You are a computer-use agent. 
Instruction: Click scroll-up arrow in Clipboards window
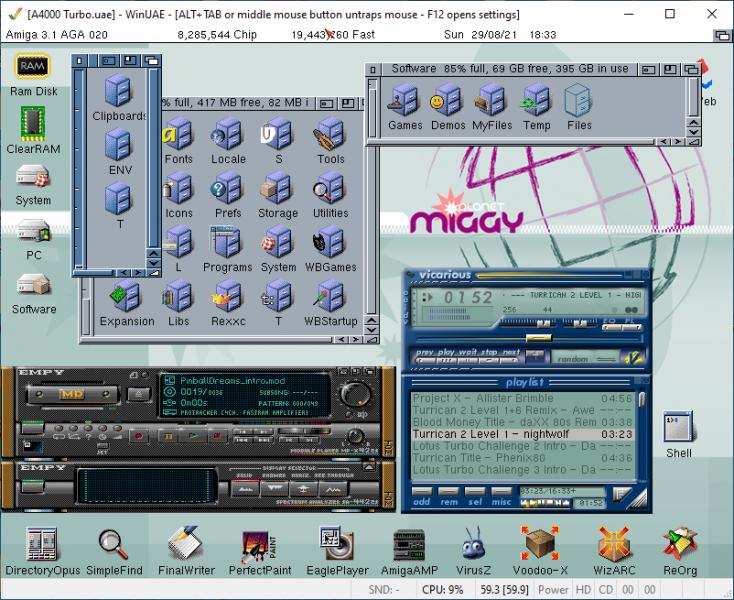[154, 253]
